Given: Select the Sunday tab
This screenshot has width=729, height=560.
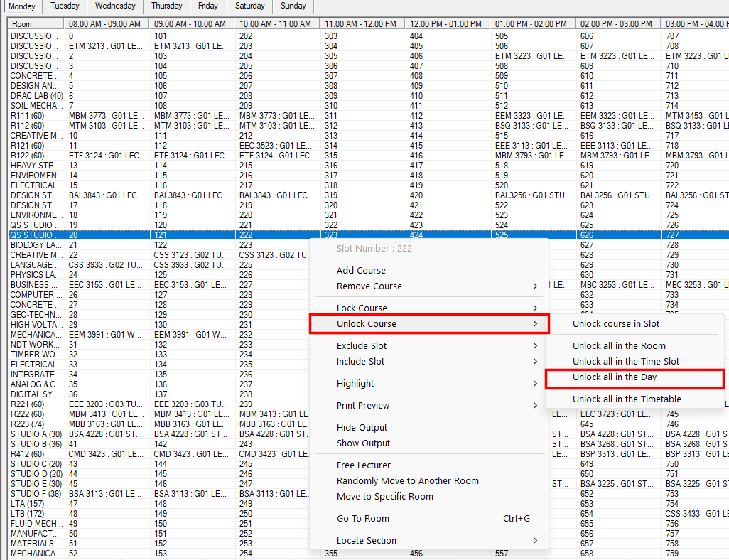Looking at the screenshot, I should pyautogui.click(x=293, y=6).
